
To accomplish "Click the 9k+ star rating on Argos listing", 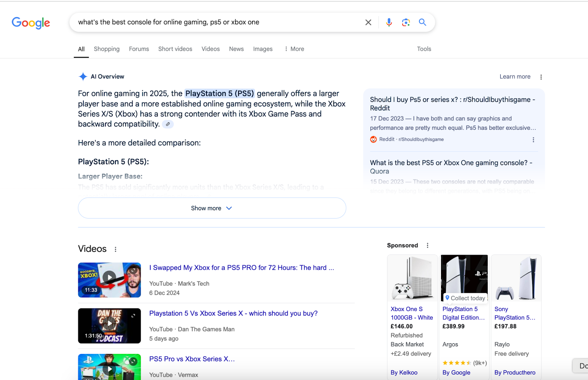I will [465, 363].
